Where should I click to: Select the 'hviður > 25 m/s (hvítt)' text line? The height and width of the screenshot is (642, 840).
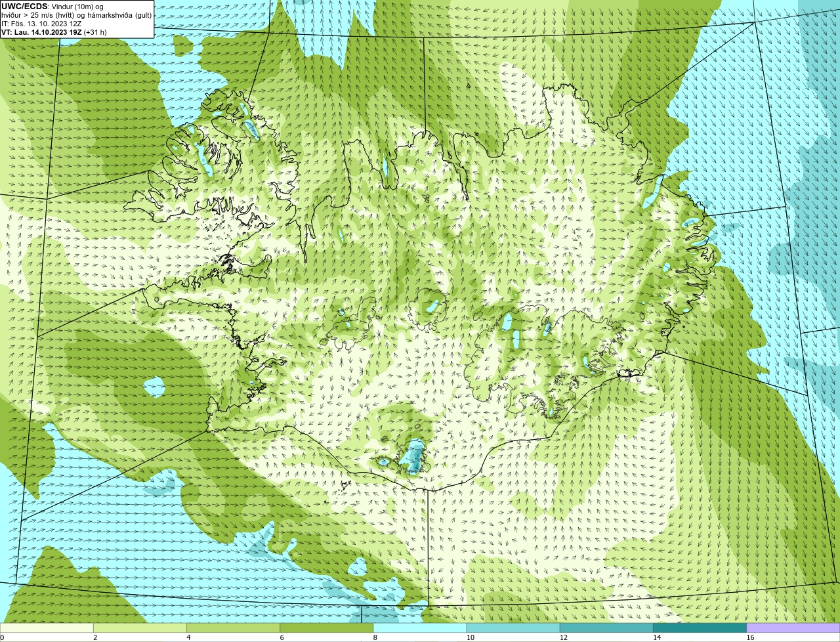[77, 15]
